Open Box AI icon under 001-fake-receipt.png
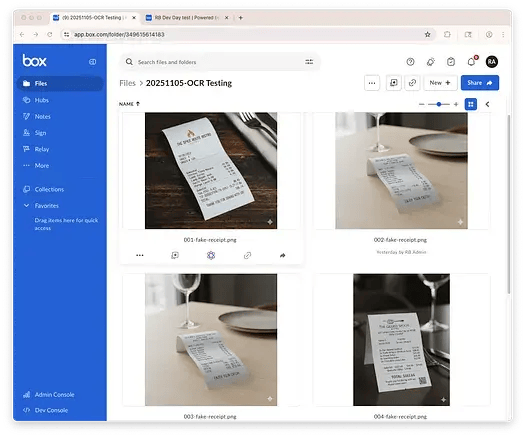525x437 pixels. (x=211, y=256)
